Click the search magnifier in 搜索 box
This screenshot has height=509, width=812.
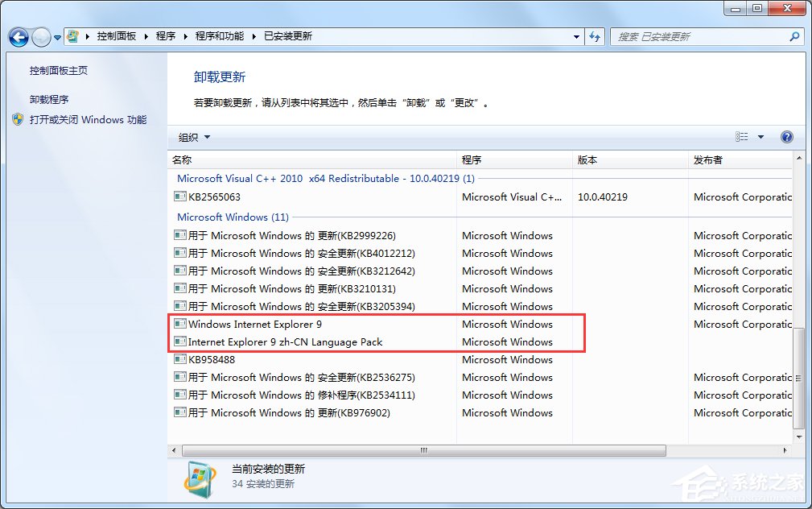click(794, 36)
